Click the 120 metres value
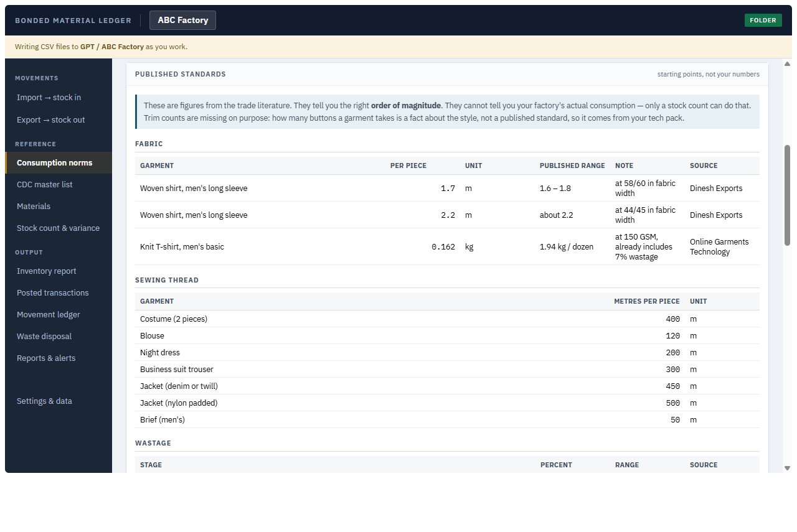Screen dimensions: 797x532 click(672, 336)
